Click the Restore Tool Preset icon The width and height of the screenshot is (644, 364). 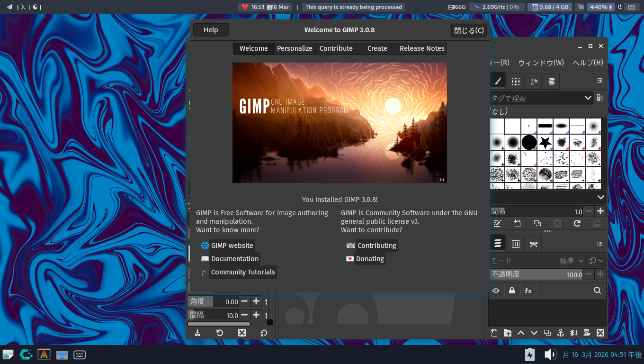pyautogui.click(x=220, y=333)
